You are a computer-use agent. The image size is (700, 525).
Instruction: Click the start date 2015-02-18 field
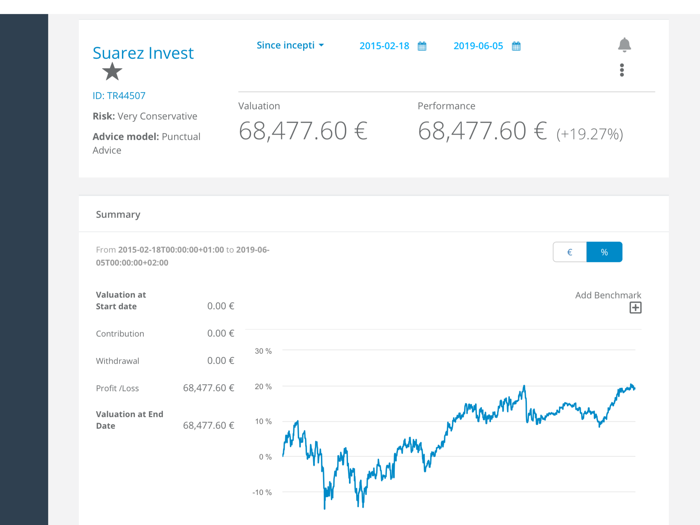point(384,46)
